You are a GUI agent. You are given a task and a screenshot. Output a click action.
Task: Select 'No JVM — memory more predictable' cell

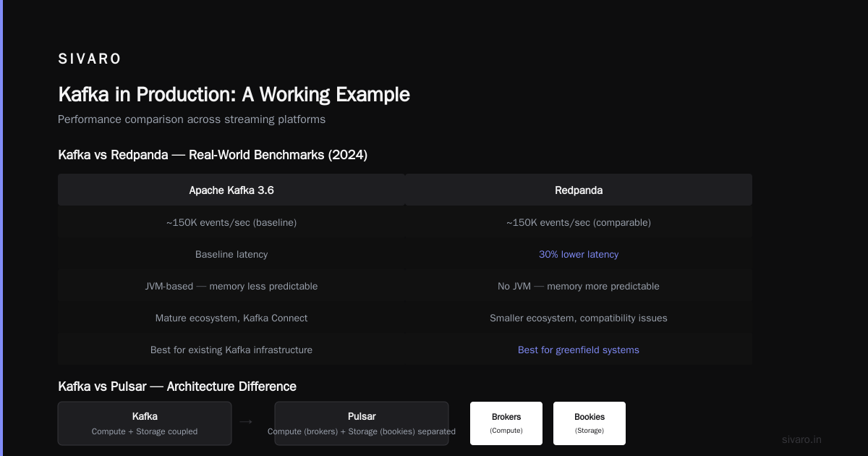point(579,286)
